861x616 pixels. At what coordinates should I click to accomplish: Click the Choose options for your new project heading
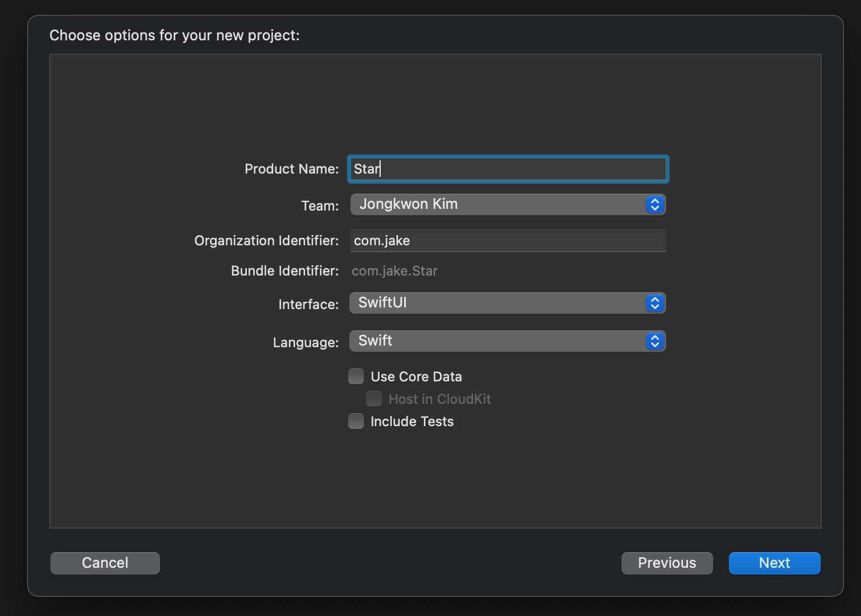[175, 35]
